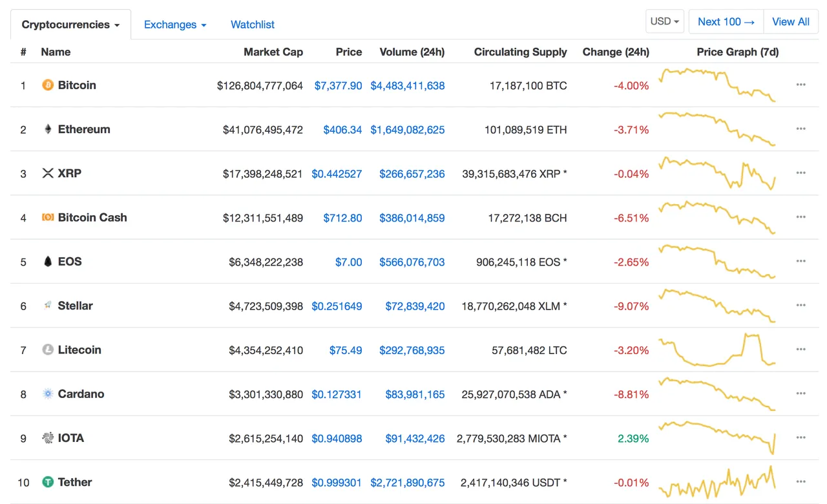Open the three-dot menu for XRP
Screen dimensions: 827x504
click(x=801, y=173)
